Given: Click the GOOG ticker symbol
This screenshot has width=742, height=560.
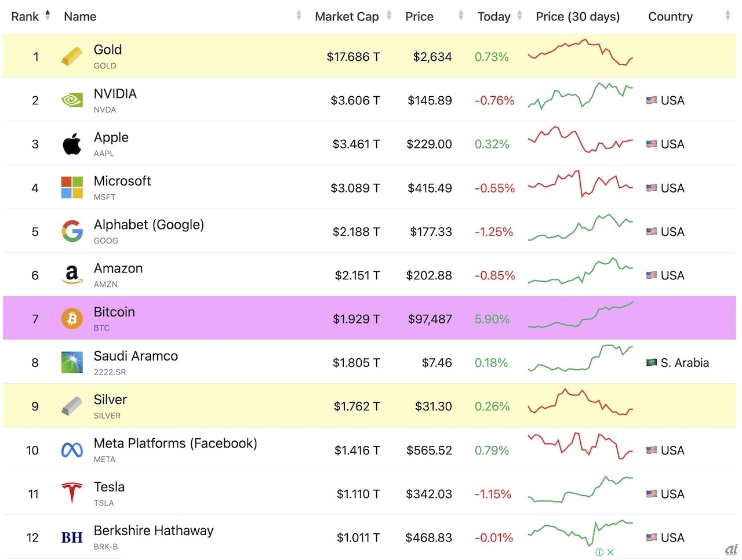Looking at the screenshot, I should [106, 241].
